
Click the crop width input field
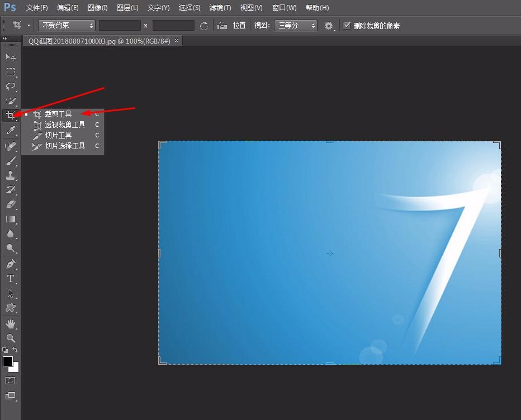click(x=120, y=26)
